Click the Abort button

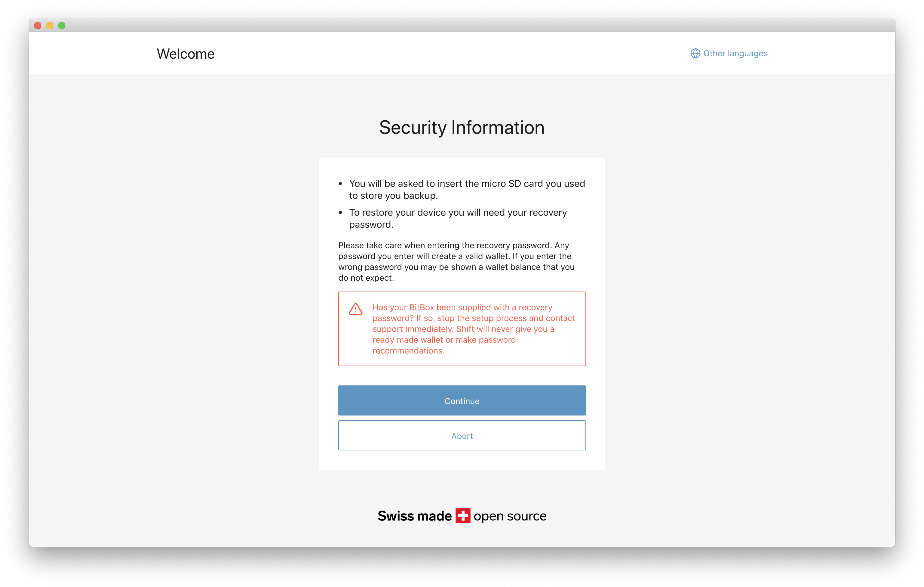point(462,435)
